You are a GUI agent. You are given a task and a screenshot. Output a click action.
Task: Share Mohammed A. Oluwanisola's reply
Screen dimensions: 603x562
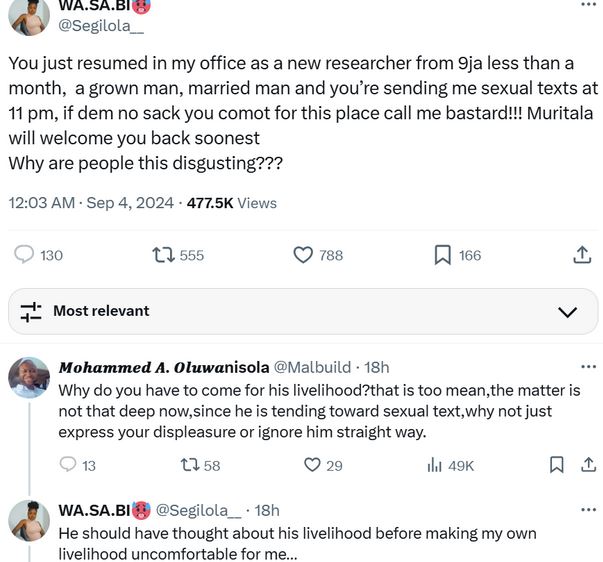click(586, 465)
